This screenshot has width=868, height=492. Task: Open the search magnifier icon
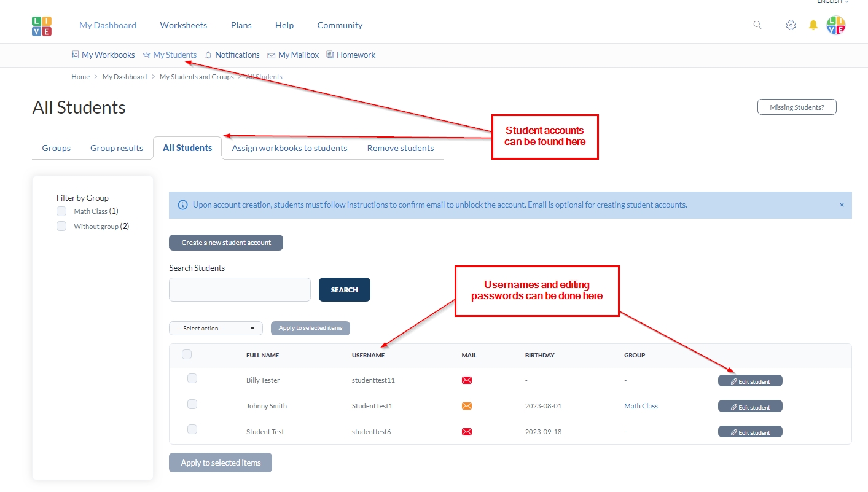(x=757, y=25)
